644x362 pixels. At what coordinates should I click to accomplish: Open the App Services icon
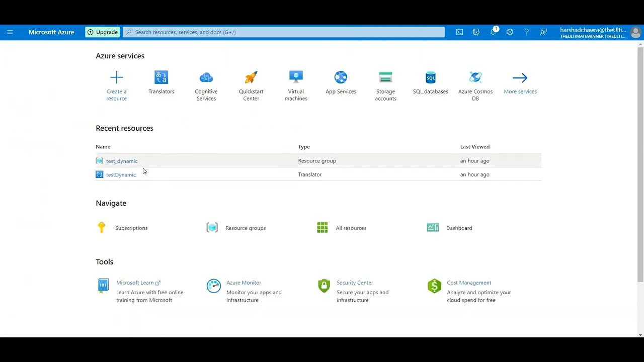click(341, 77)
